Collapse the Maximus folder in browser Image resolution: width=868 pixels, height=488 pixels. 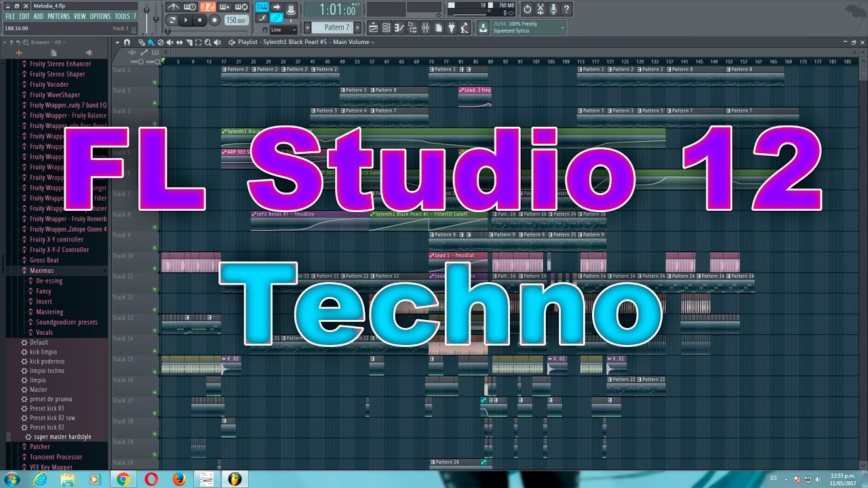point(42,270)
